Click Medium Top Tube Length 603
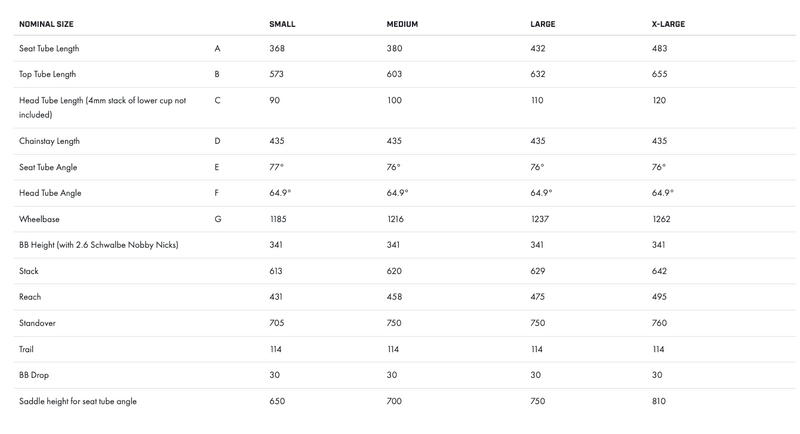Image resolution: width=800 pixels, height=434 pixels. [394, 74]
